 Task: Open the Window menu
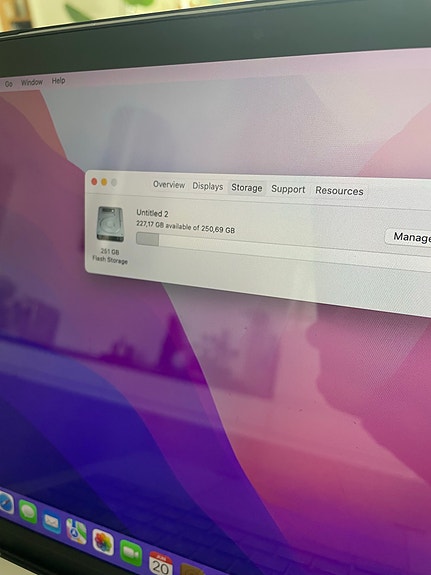pyautogui.click(x=32, y=82)
